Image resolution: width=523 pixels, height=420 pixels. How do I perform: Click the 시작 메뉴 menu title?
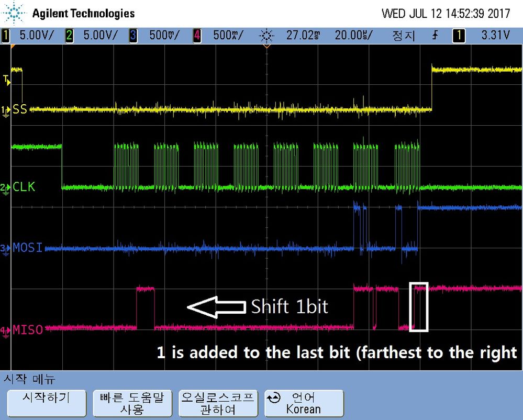pyautogui.click(x=29, y=379)
